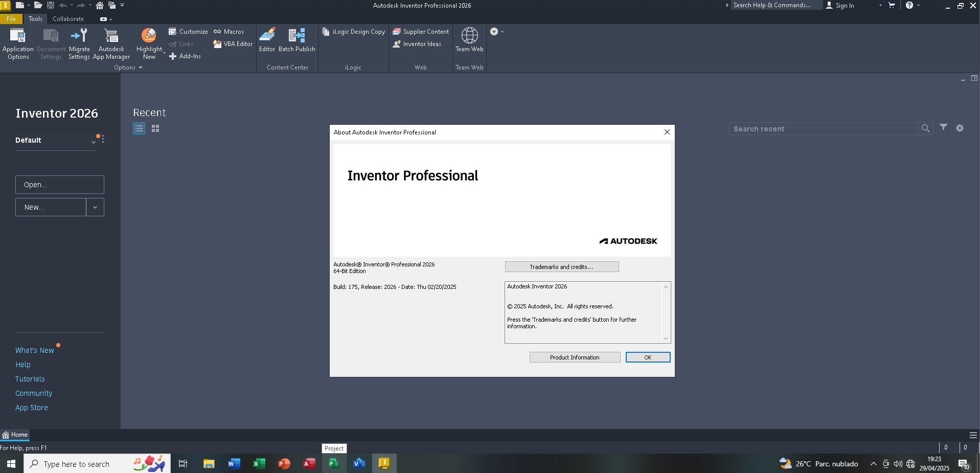Expand the Sign In dropdown arrow
The width and height of the screenshot is (980, 473).
pos(880,5)
